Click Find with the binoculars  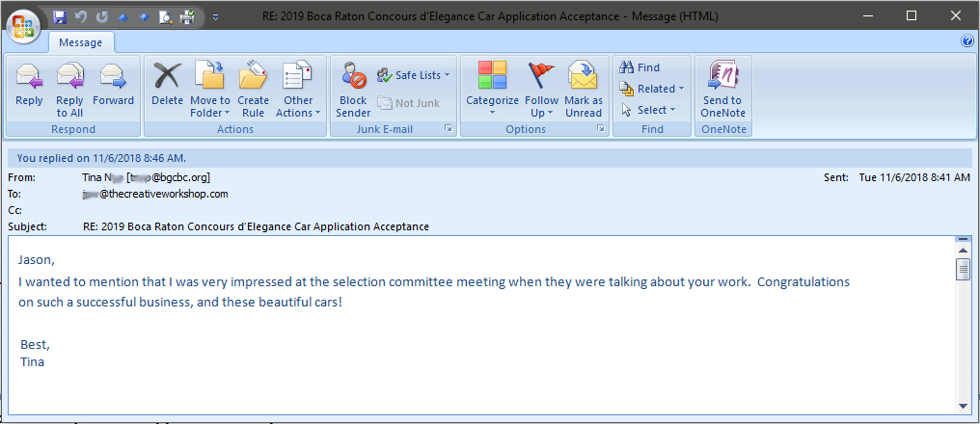coord(640,67)
